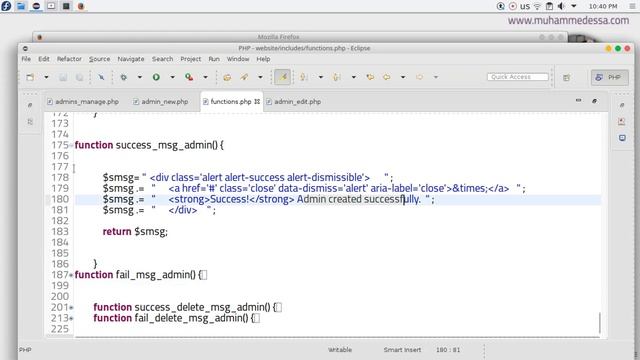Open the Window menu
This screenshot has width=640, height=360.
coord(238,59)
